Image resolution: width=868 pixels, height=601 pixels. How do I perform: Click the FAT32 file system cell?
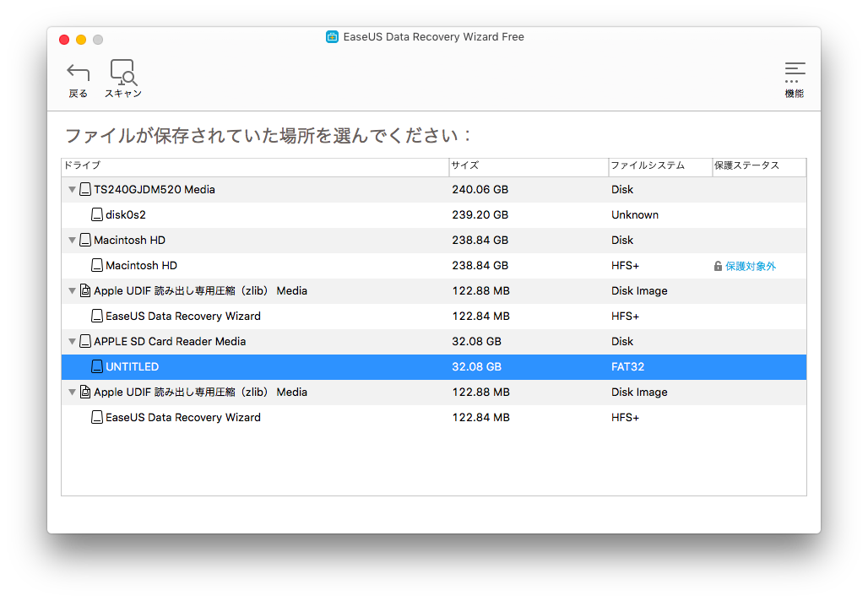pyautogui.click(x=627, y=366)
